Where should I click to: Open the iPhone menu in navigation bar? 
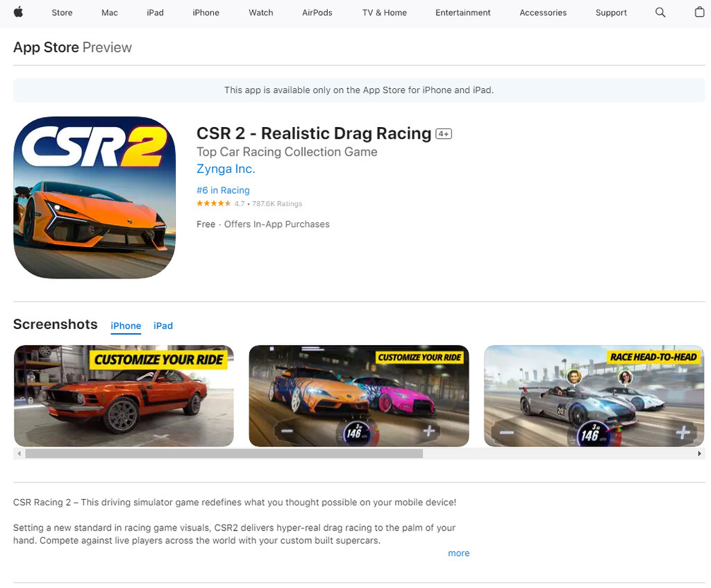point(206,12)
